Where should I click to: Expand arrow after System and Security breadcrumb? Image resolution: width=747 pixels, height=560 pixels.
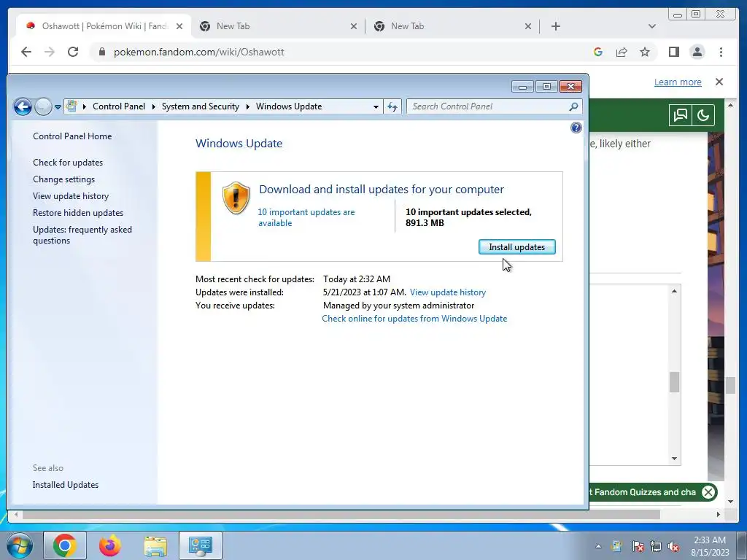(x=248, y=106)
